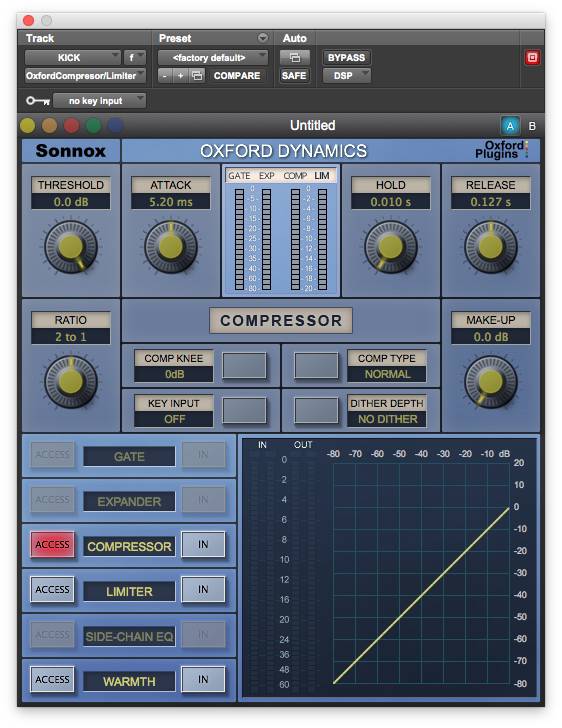Viewport: 562px width, 728px height.
Task: Toggle the automation SAFE button
Action: (x=294, y=76)
